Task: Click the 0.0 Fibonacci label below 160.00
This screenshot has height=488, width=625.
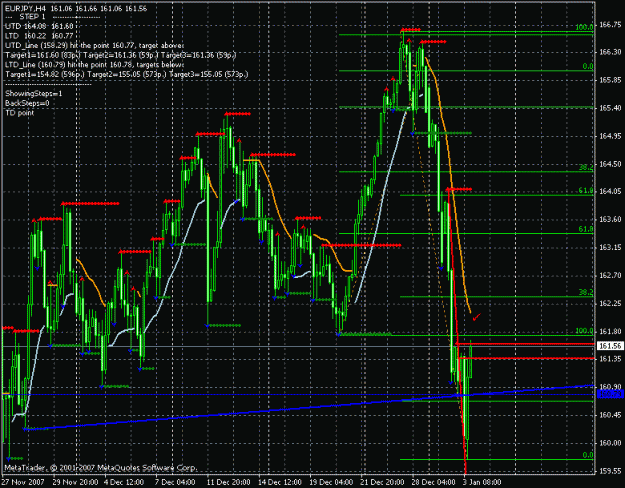Action: pyautogui.click(x=588, y=455)
